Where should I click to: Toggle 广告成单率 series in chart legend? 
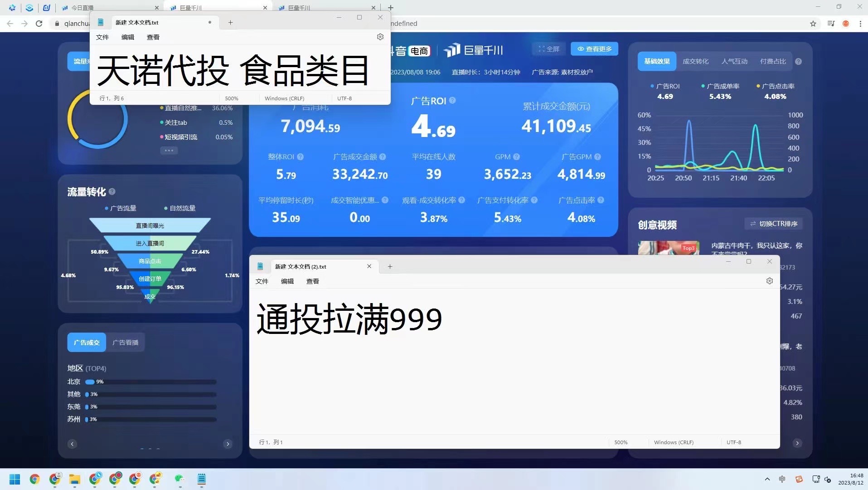tap(720, 86)
